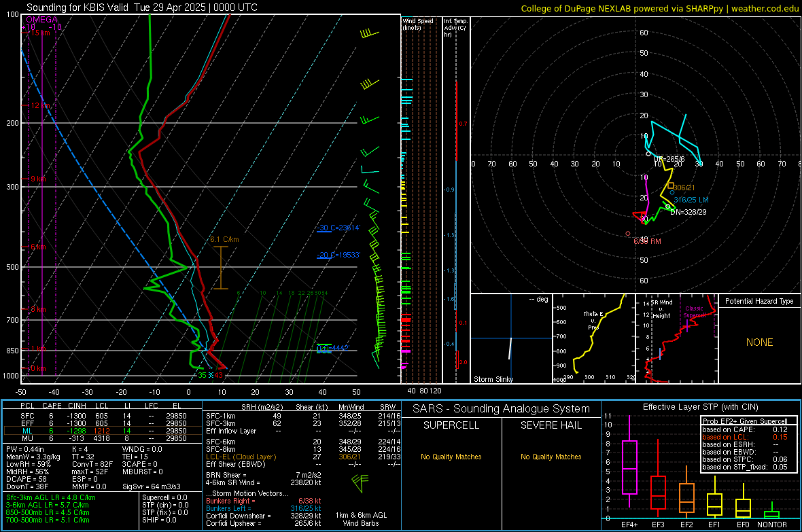Click the 316/25 LM hodograph label
802x532 pixels.
pos(691,200)
